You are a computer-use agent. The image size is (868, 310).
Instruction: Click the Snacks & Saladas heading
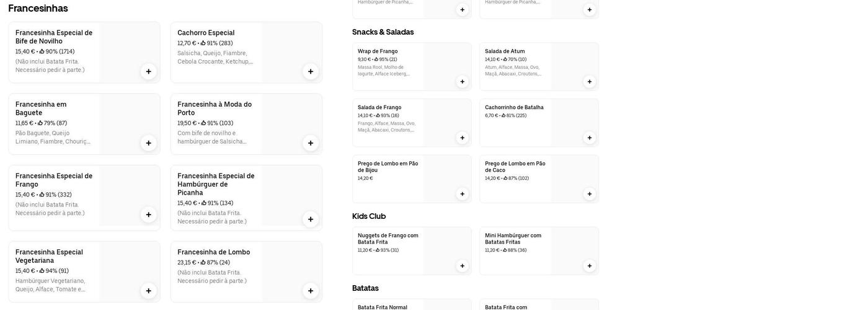click(x=383, y=32)
